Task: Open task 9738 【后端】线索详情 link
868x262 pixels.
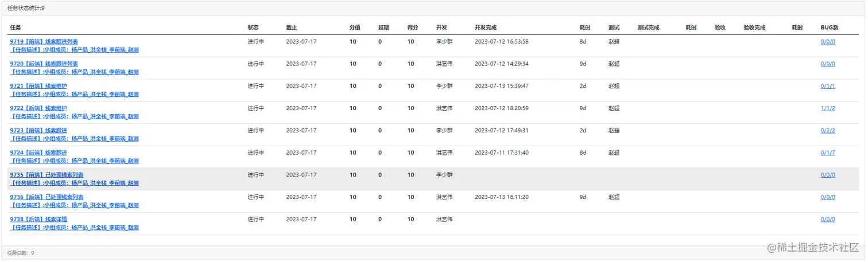Action: pos(38,220)
